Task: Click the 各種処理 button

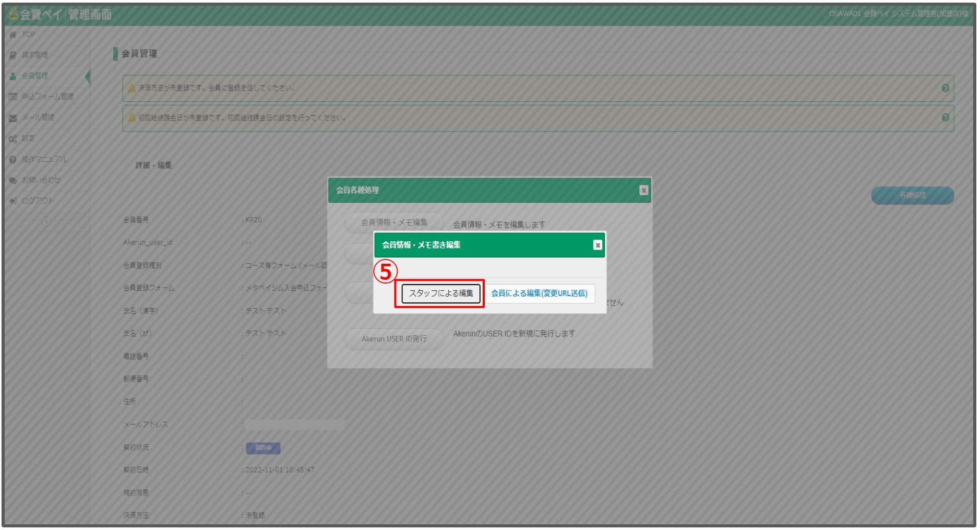Action: click(912, 195)
